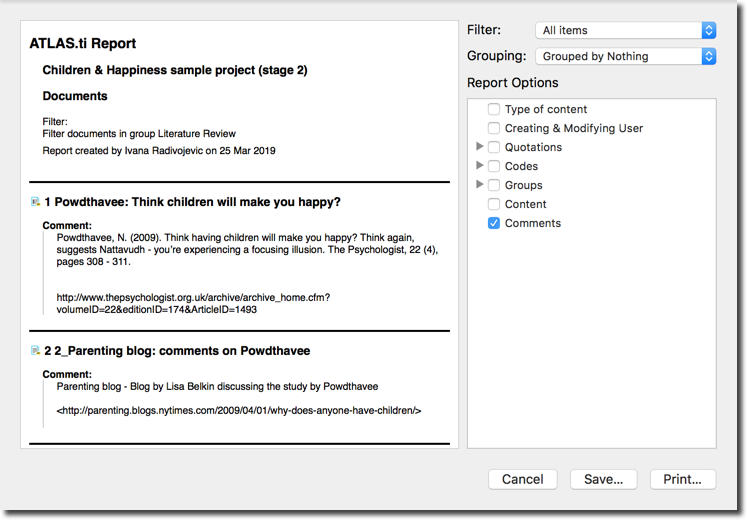Select the Groups checkbox
Screen dimensions: 747x520
pyautogui.click(x=494, y=185)
